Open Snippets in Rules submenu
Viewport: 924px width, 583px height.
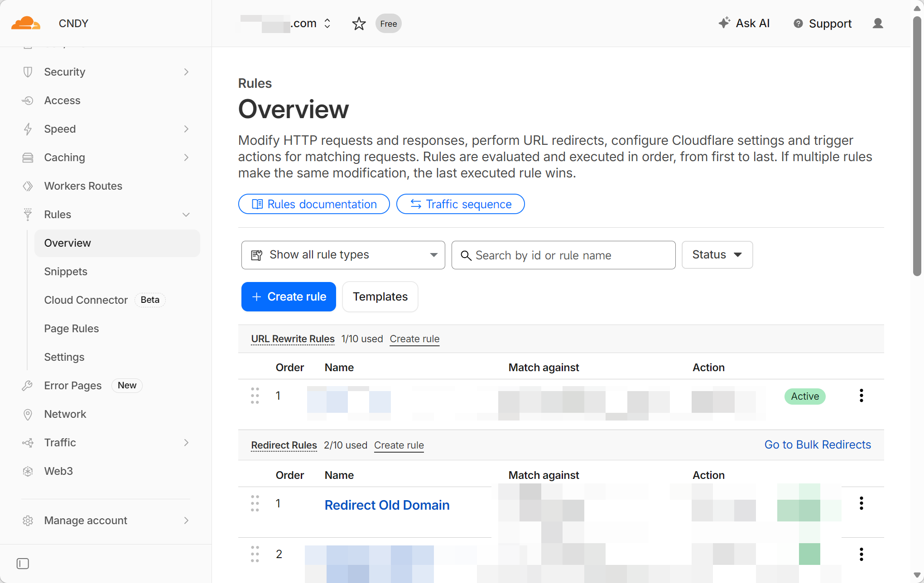point(66,272)
